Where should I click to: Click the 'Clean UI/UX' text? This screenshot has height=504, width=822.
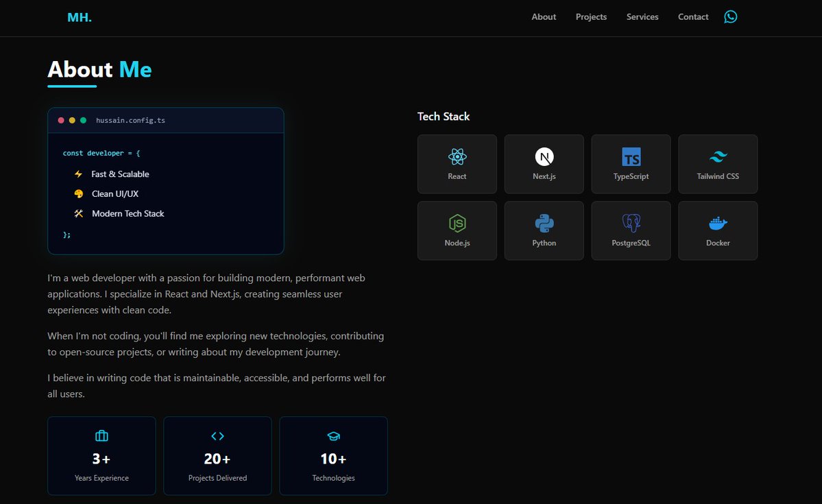[x=115, y=193]
